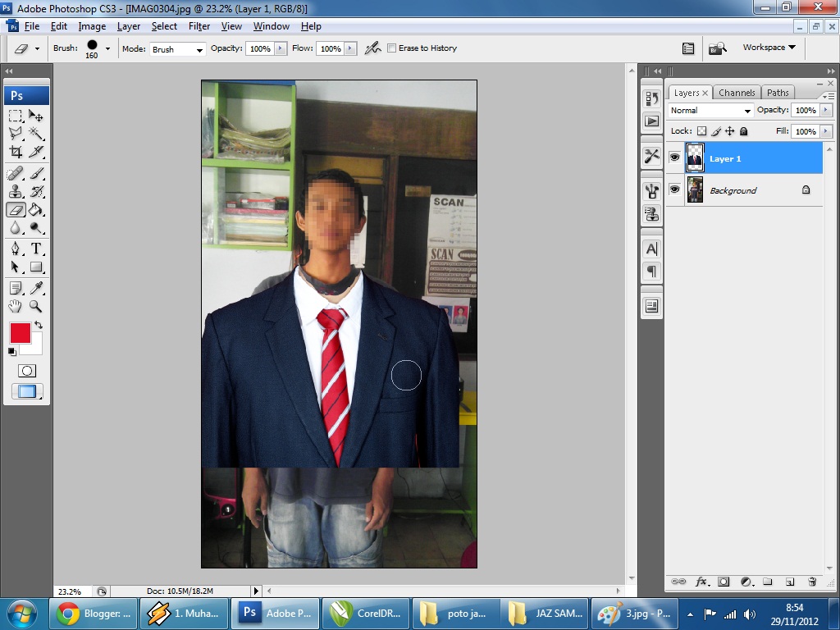Screen dimensions: 840x630
Task: Open the layer blend mode Normal dropdown
Action: [710, 111]
